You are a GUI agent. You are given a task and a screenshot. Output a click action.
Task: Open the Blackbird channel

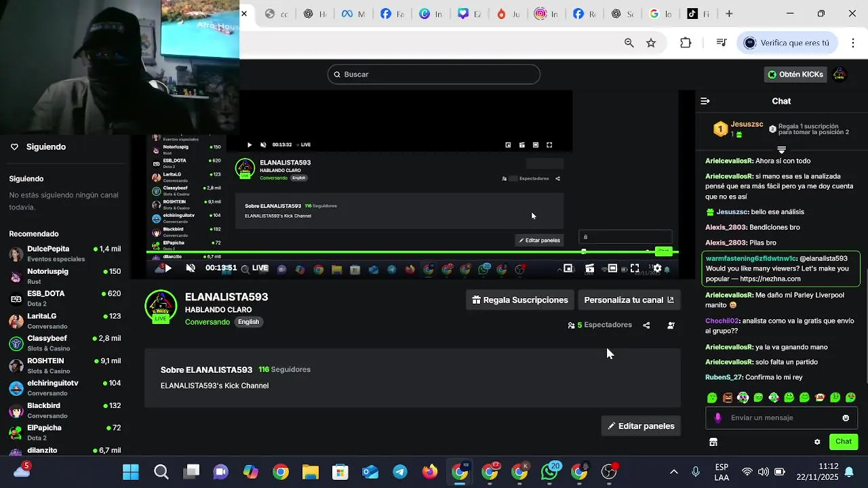(65, 410)
